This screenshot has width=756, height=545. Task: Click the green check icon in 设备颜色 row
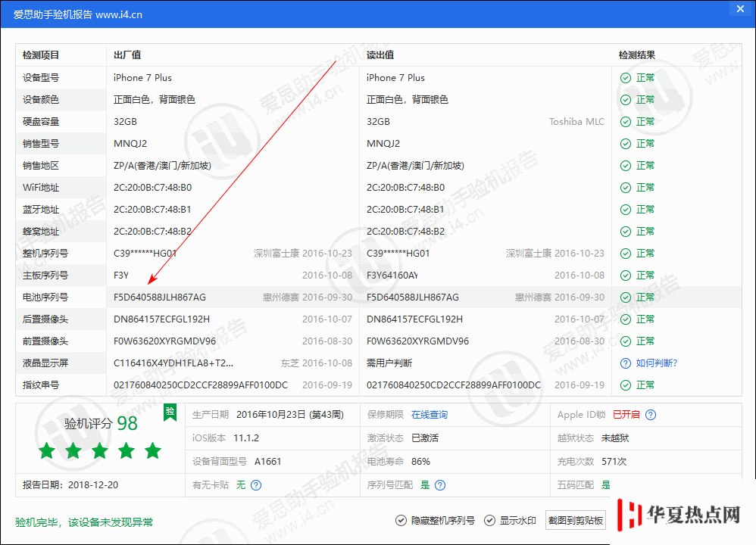pos(626,100)
